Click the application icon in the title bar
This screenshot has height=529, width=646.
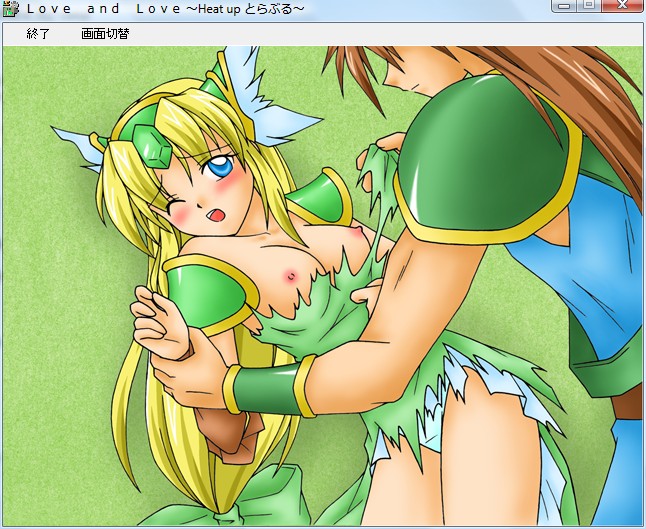pyautogui.click(x=11, y=9)
